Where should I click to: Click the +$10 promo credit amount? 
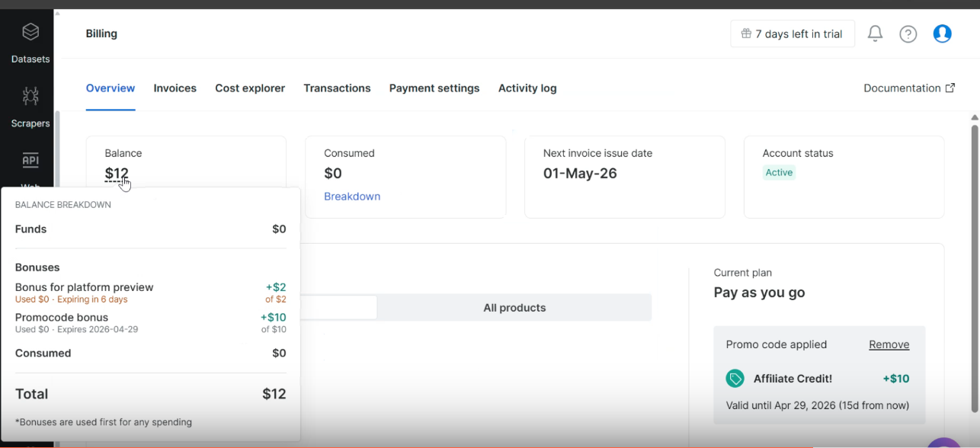click(896, 379)
